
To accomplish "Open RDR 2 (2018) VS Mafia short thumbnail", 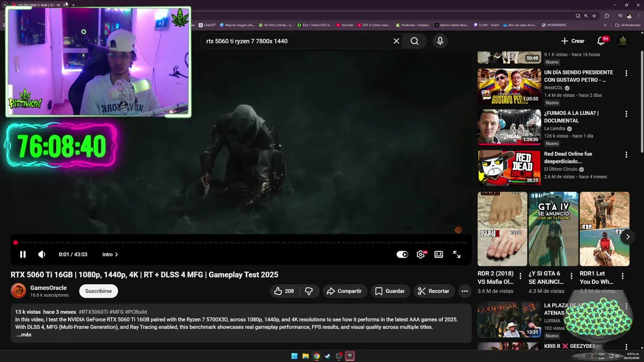I will pos(502,229).
